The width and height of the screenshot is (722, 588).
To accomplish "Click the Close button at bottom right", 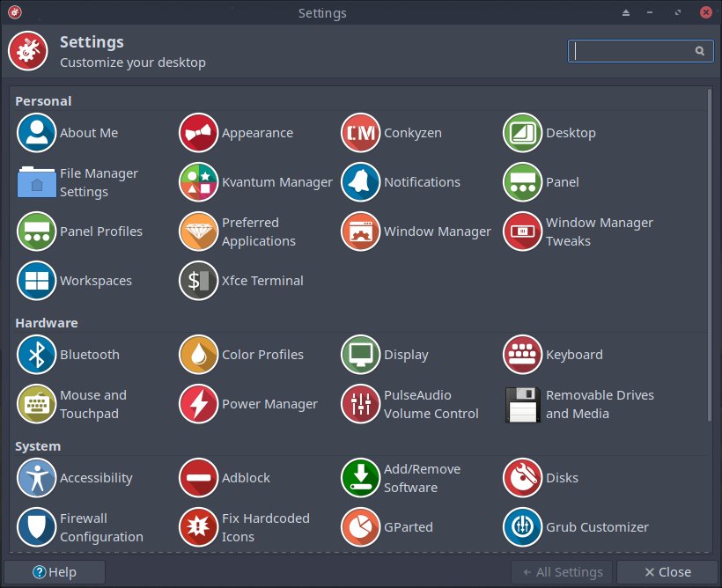I will 667,572.
